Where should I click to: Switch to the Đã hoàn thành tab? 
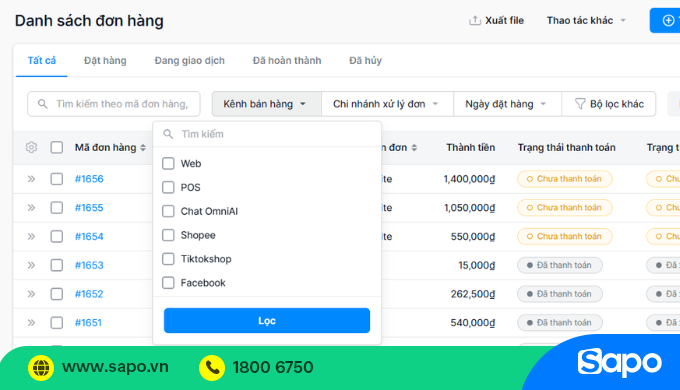287,61
